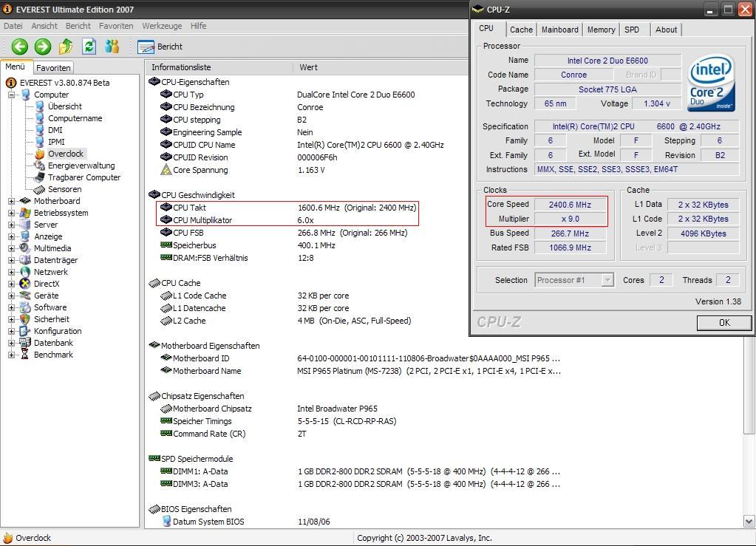The width and height of the screenshot is (756, 546).
Task: Click the green Back arrow toolbar icon
Action: pos(20,47)
